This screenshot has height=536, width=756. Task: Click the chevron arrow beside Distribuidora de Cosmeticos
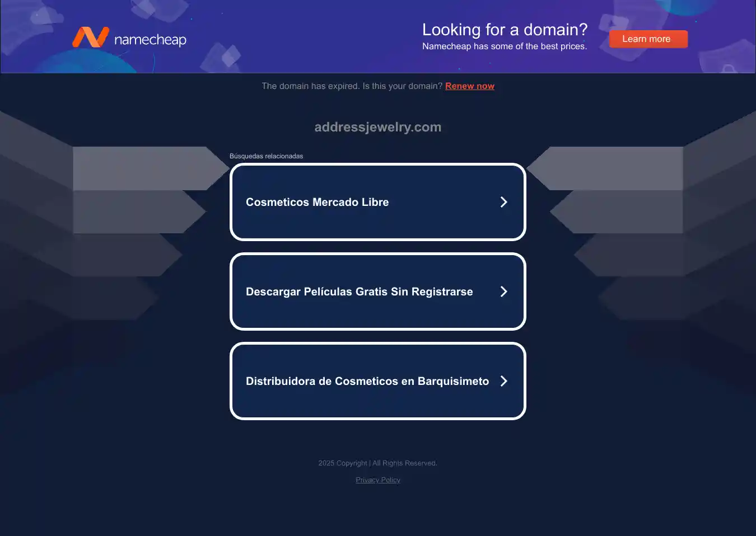503,381
